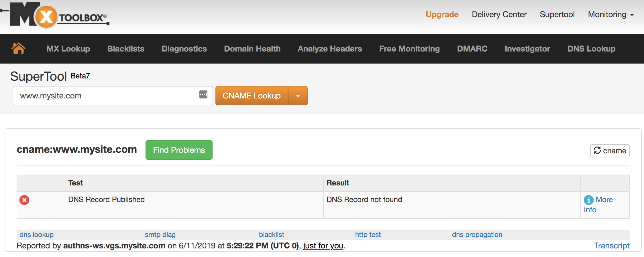
Task: Go to Domain Health
Action: pos(252,49)
